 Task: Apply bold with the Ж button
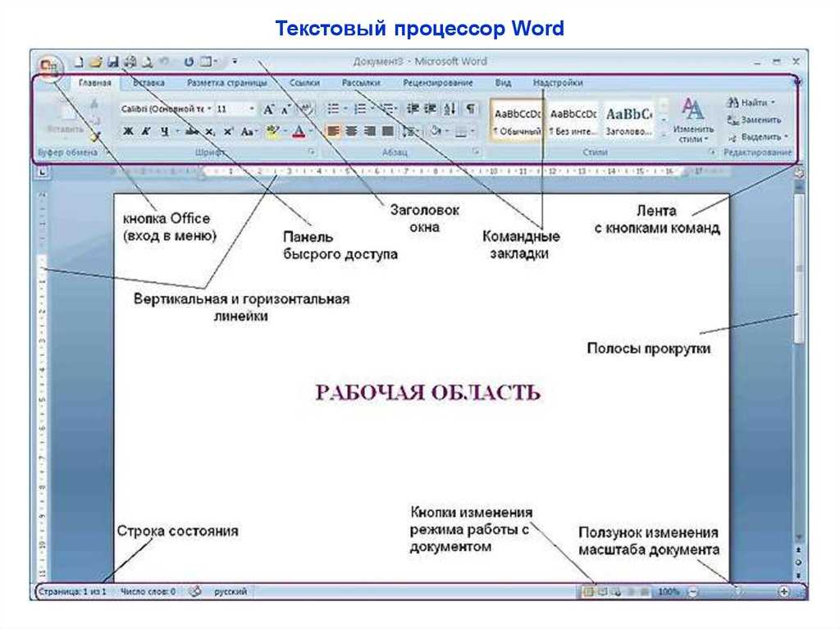click(x=128, y=131)
